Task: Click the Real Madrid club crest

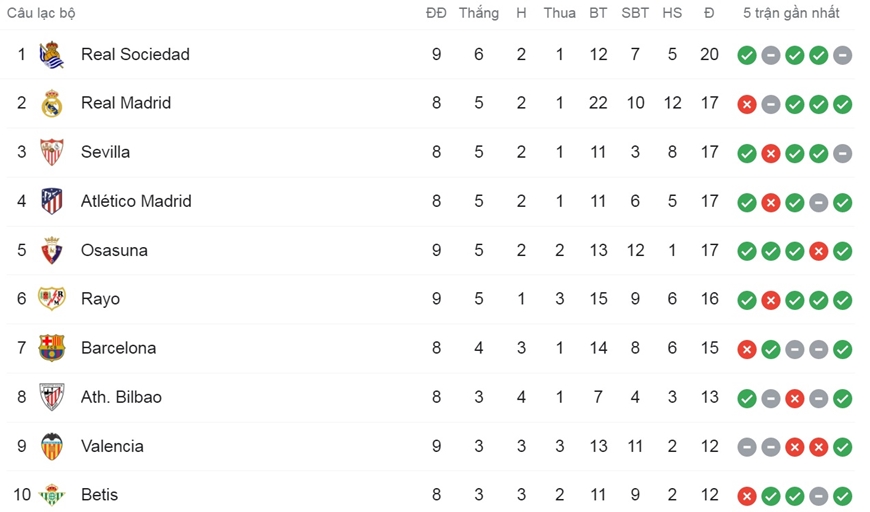Action: tap(52, 103)
